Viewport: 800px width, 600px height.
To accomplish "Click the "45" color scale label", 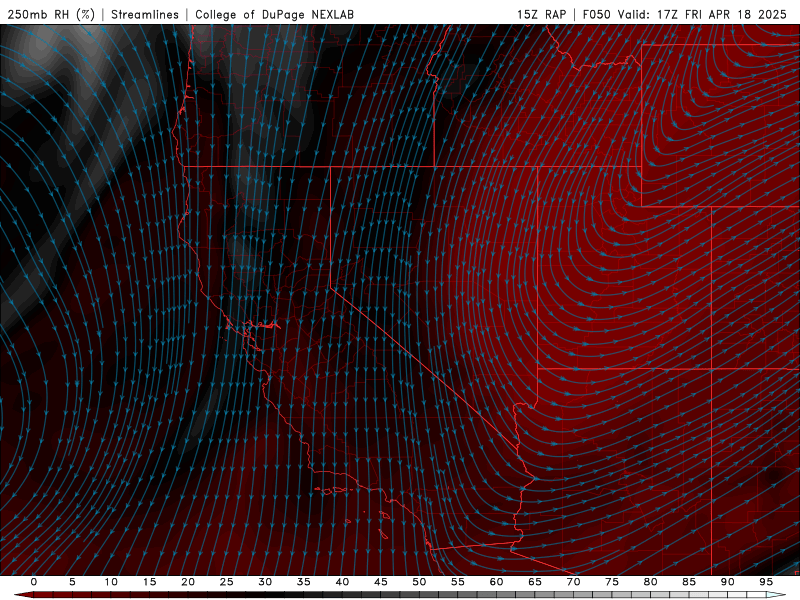I will pos(381,582).
